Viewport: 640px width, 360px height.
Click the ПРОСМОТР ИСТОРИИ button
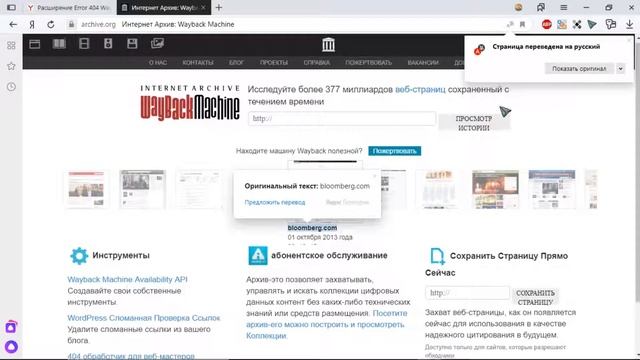(474, 123)
